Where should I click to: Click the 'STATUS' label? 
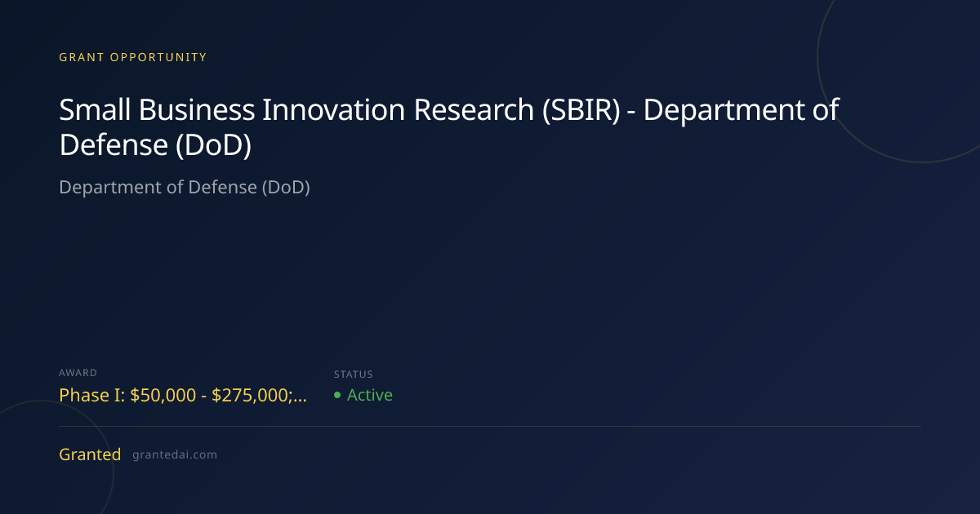354,374
